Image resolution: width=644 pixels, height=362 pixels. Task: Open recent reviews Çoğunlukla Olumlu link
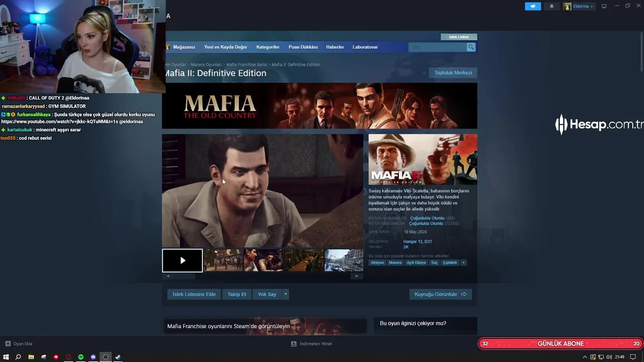[x=427, y=218]
